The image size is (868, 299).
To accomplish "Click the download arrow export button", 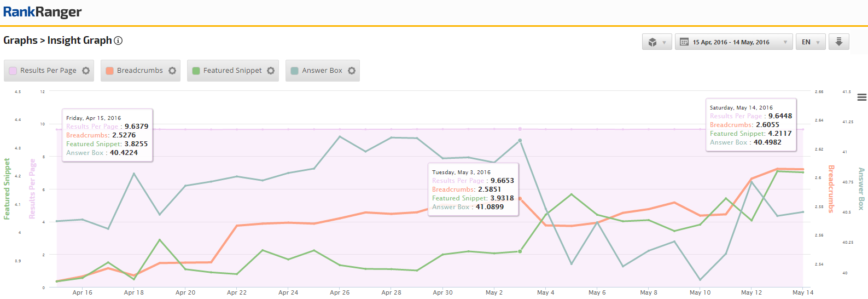I will pos(838,42).
